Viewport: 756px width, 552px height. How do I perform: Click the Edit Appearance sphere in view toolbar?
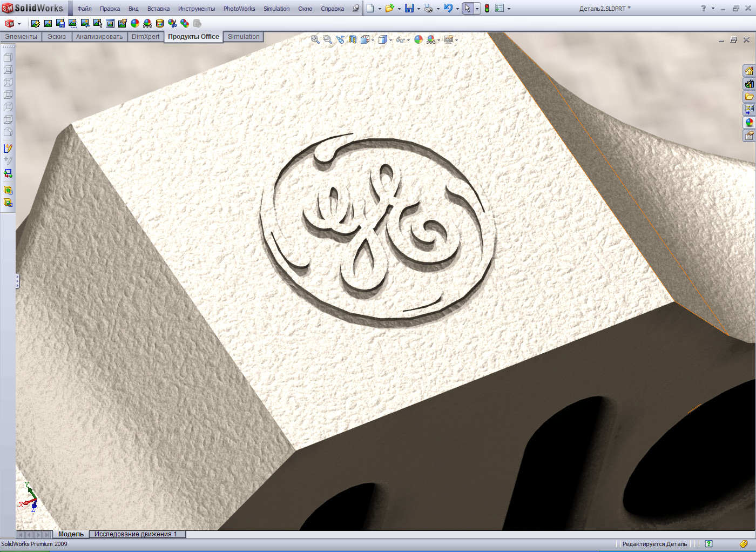418,39
